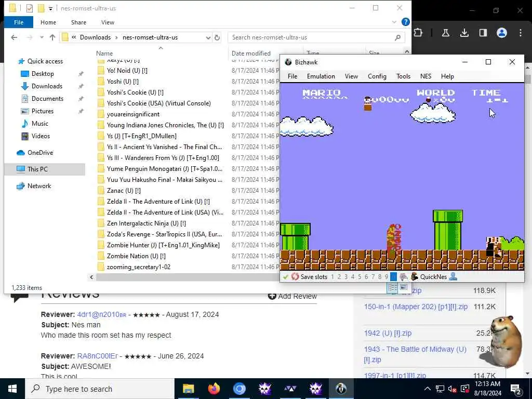Screen dimensions: 532x399
Task: Select save slot 6 in Bizhawk
Action: point(366,277)
